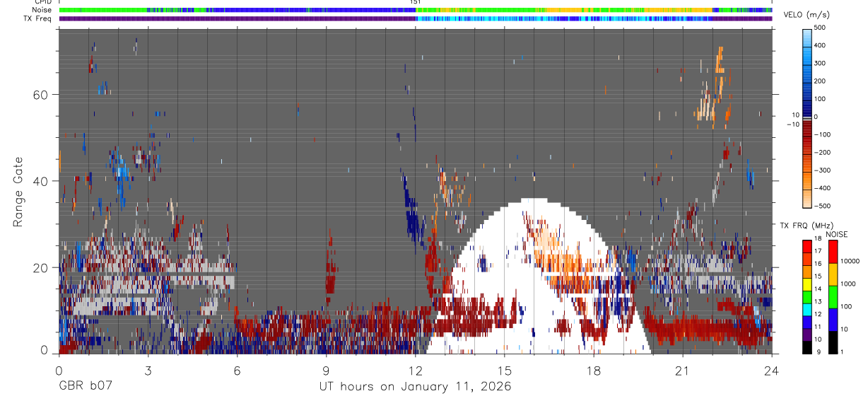This screenshot has height=401, width=868.
Task: Click the "-200" tick label on velocity scale
Action: (x=823, y=152)
